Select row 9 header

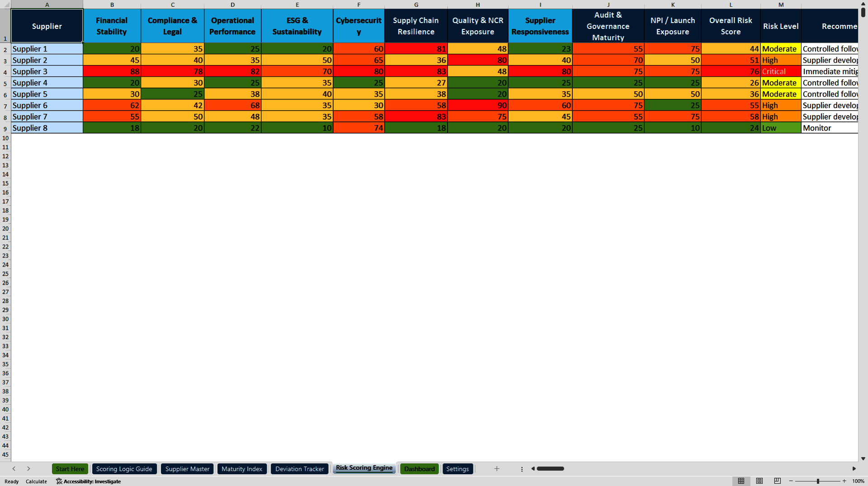tap(5, 128)
